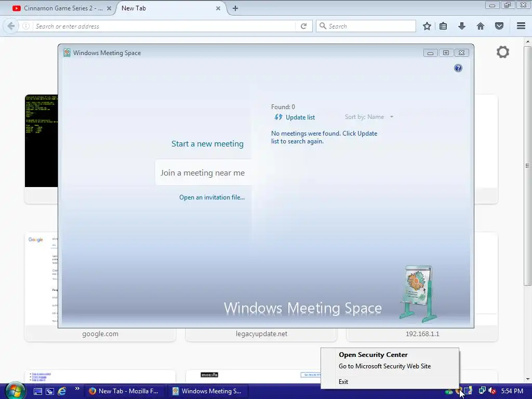The image size is (532, 399).
Task: Click the network tray icon
Action: coord(482,391)
